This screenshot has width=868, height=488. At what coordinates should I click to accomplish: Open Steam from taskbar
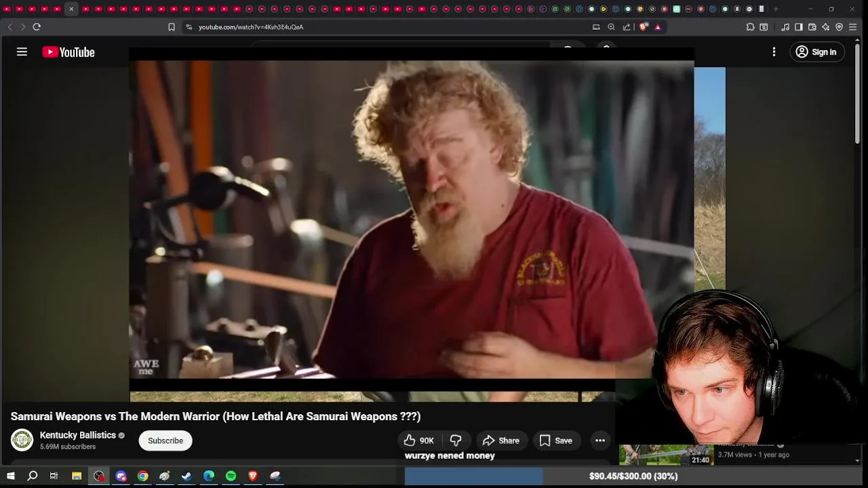(x=186, y=476)
